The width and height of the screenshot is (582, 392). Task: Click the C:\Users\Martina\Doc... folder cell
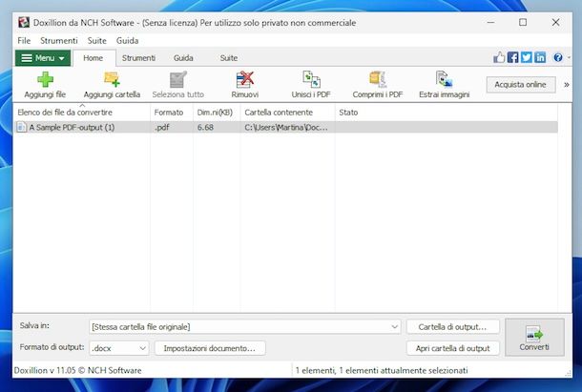point(286,127)
